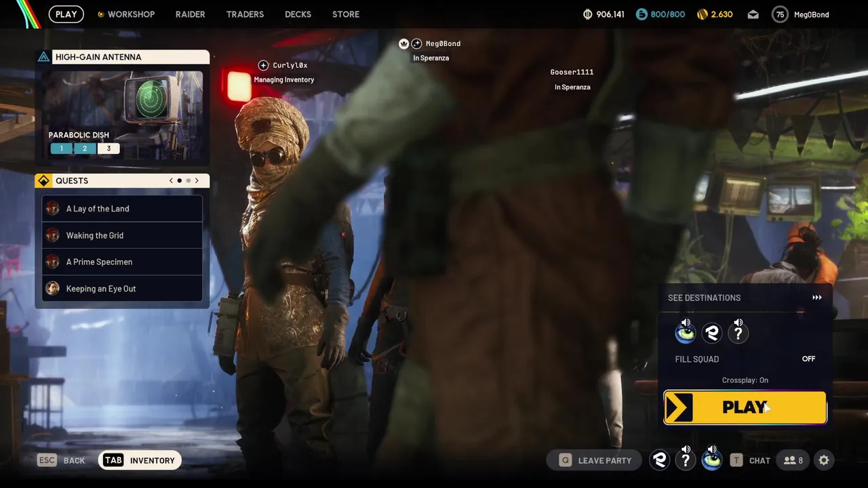Click the yellow Quests diamond icon
Screen dimensions: 868x488
point(43,181)
